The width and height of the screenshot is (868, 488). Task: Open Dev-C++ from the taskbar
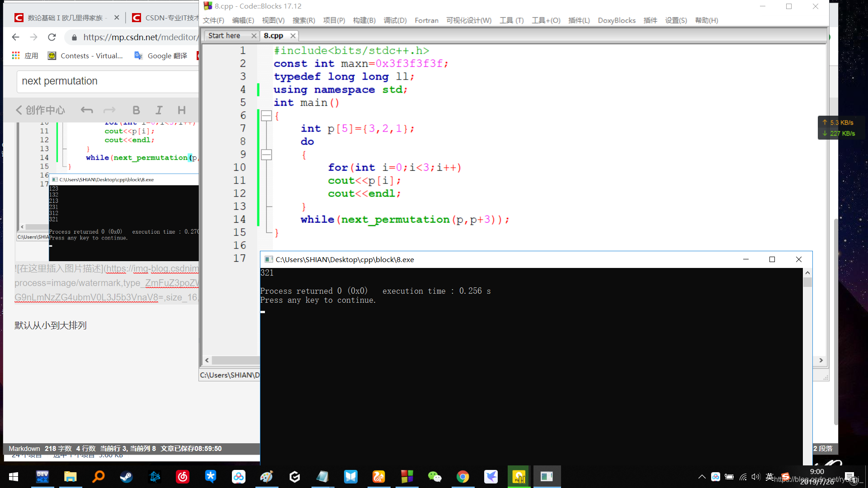click(x=42, y=477)
